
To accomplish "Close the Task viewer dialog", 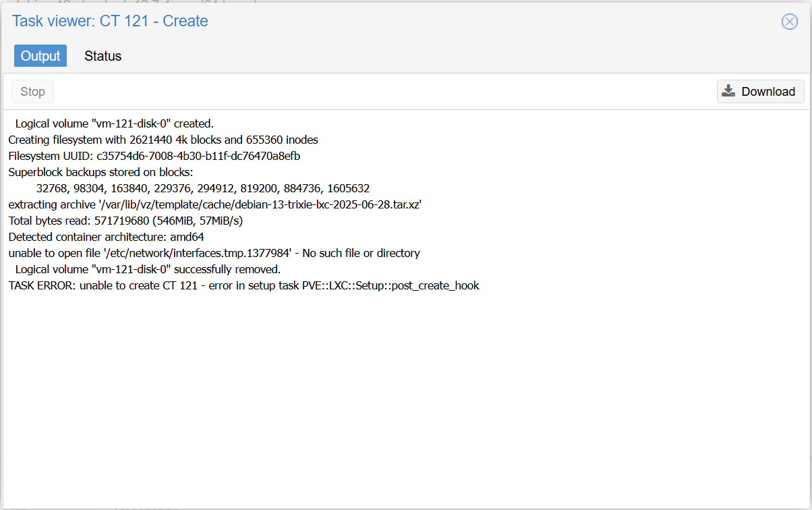I will (x=789, y=22).
